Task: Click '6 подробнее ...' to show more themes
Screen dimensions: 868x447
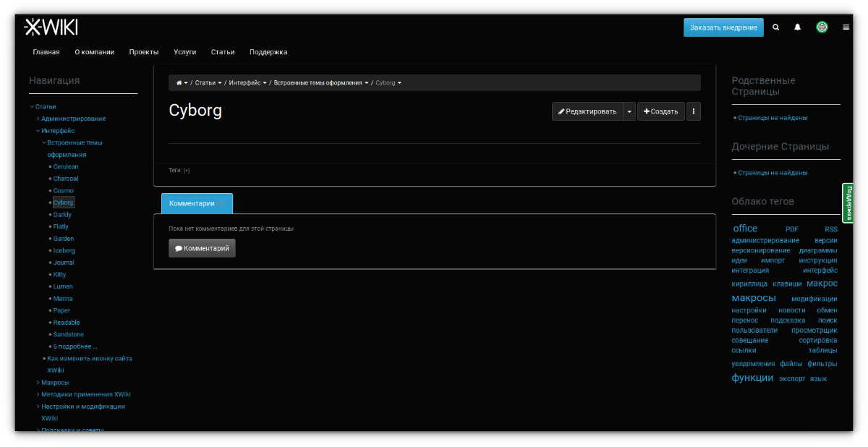Action: point(75,346)
